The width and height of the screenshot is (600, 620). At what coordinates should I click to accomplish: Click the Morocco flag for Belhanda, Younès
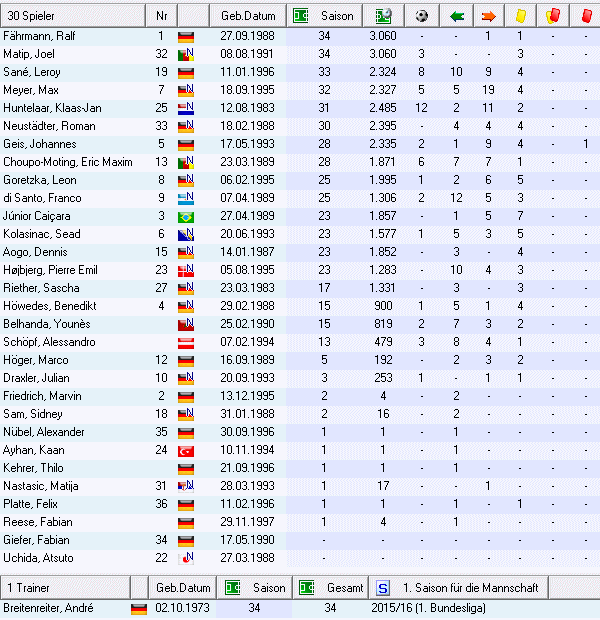click(186, 324)
